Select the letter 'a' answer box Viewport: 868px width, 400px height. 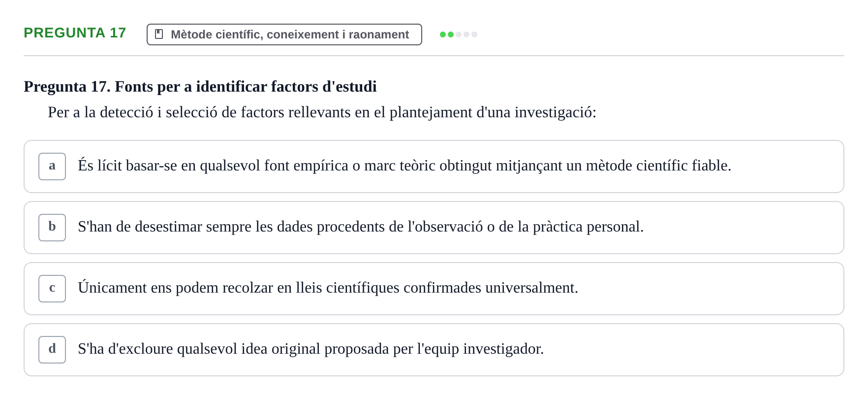52,167
